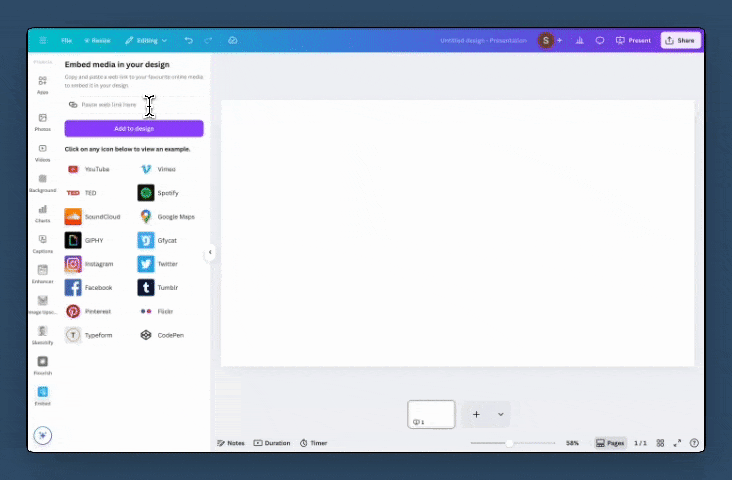This screenshot has width=732, height=480.
Task: Open the Resize menu
Action: click(x=97, y=41)
